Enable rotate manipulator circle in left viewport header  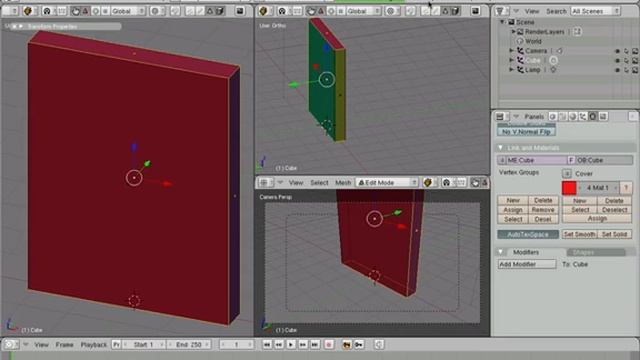(95, 11)
